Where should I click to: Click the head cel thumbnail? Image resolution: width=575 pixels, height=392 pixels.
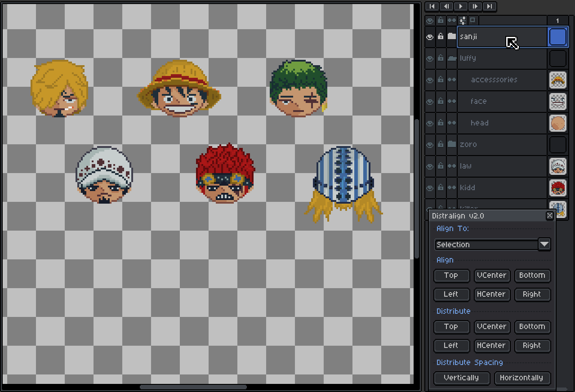click(x=558, y=123)
